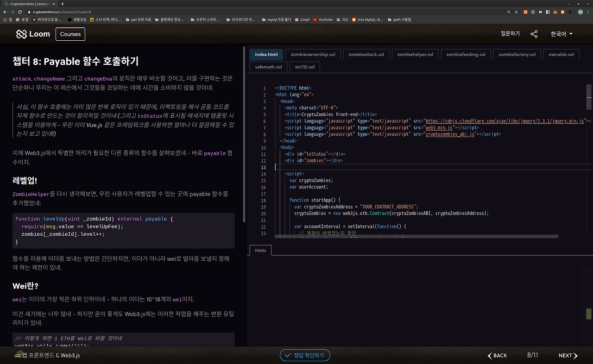Switch to the index.html tab
593x364 pixels.
click(266, 54)
